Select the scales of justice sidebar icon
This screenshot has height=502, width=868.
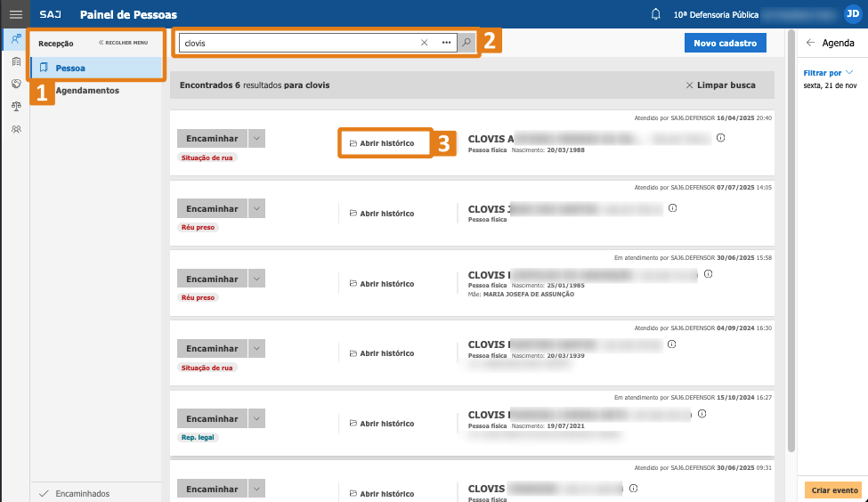[15, 107]
